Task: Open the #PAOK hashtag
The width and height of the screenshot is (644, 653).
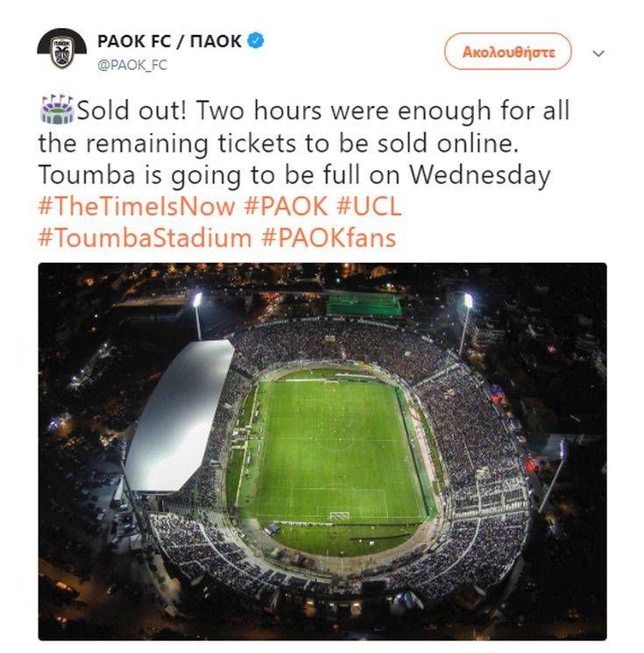Action: (286, 206)
